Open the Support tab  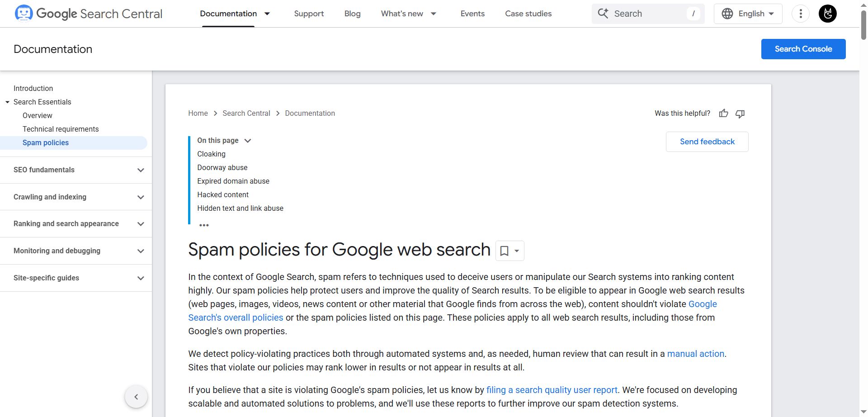tap(309, 14)
